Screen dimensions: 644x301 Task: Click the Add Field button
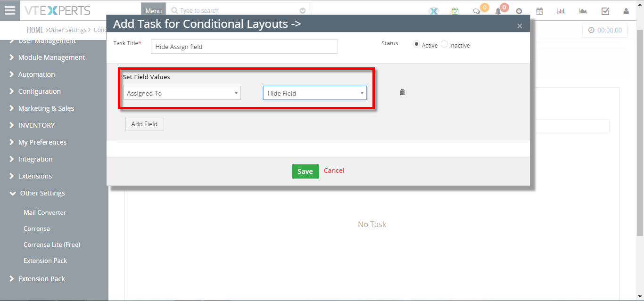145,124
